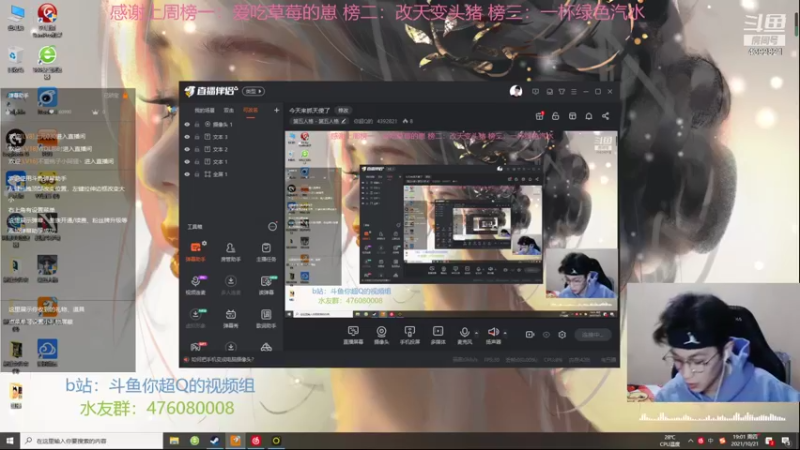Hide the 文本 3 source layer

pyautogui.click(x=187, y=137)
